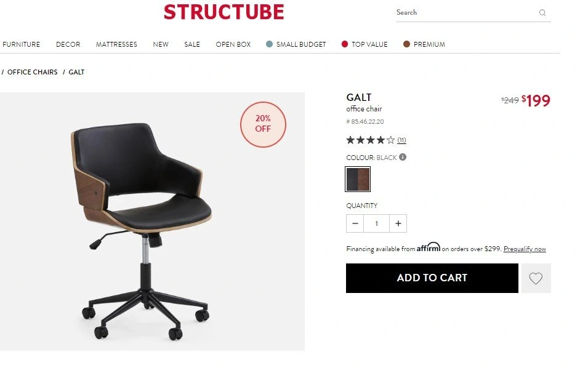This screenshot has height=373, width=588.
Task: Open the Top Value category
Action: tap(364, 44)
